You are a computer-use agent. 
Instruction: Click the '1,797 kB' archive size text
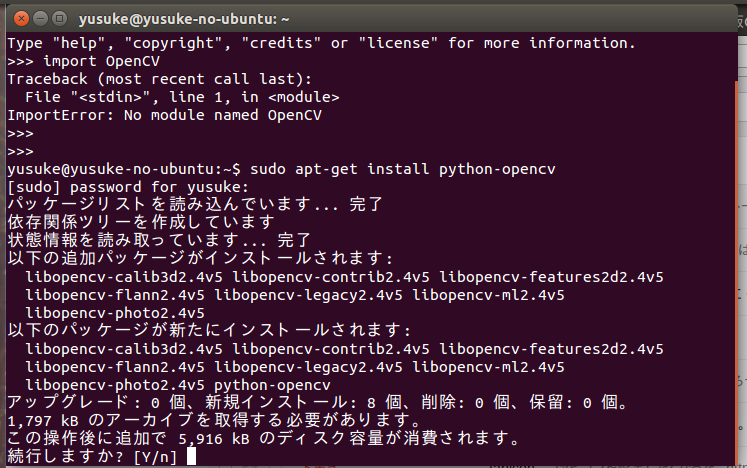(x=42, y=421)
